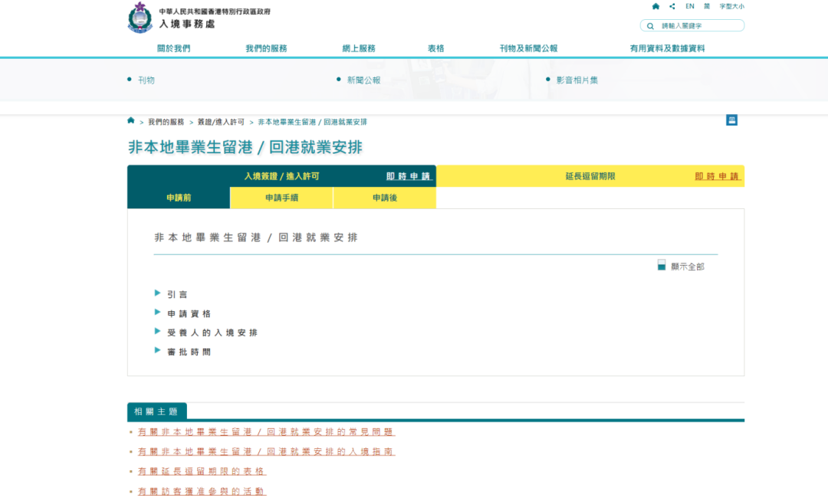Screen dimensions: 828x504
Task: Click 我們的服務 in breadcrumb
Action: 166,122
